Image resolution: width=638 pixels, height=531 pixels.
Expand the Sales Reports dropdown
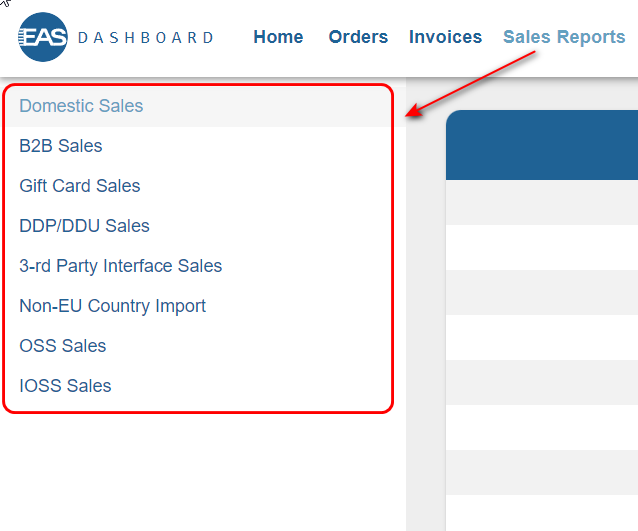pos(564,37)
